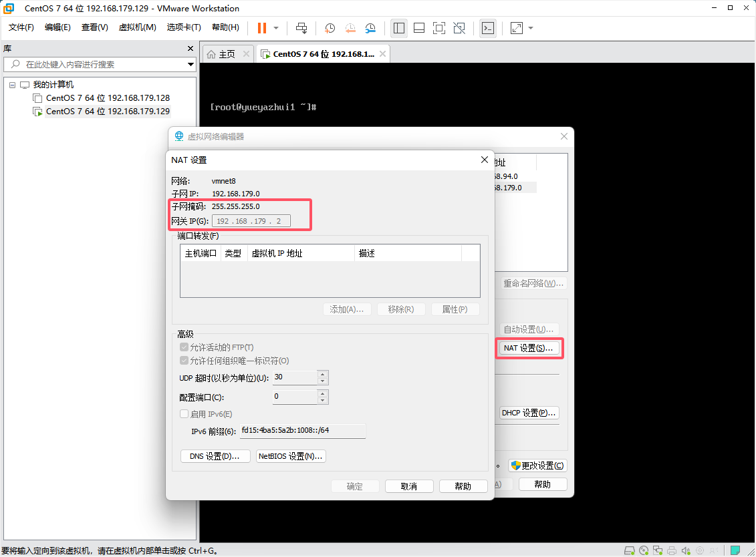The height and width of the screenshot is (557, 756).
Task: Click the hard disk status bar icon
Action: (629, 550)
